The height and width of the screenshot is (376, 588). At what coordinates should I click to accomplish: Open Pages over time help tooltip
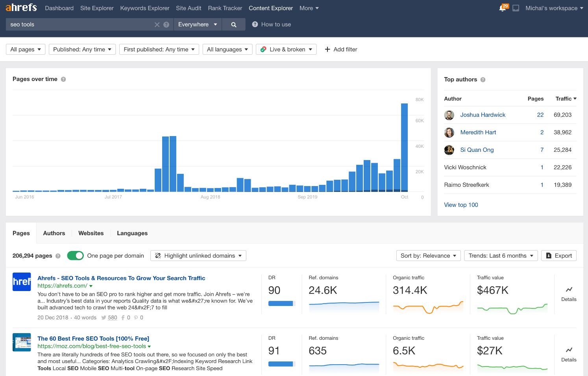click(x=63, y=79)
